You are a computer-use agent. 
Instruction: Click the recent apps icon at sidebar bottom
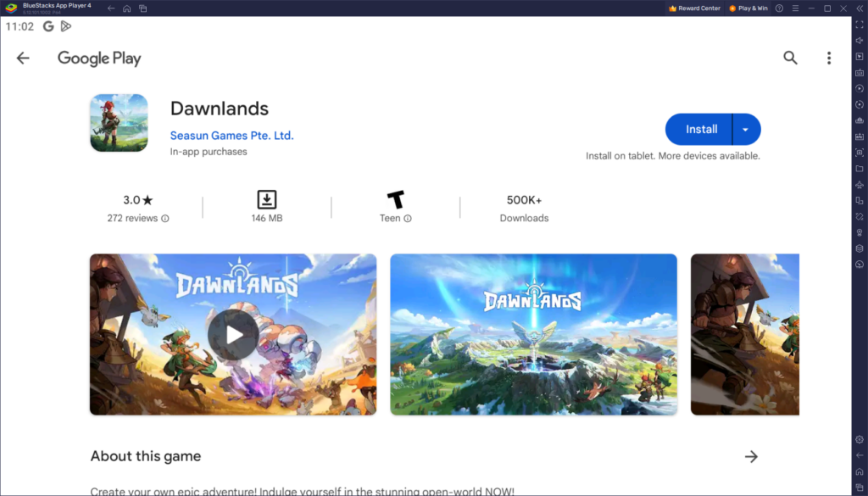pyautogui.click(x=859, y=488)
